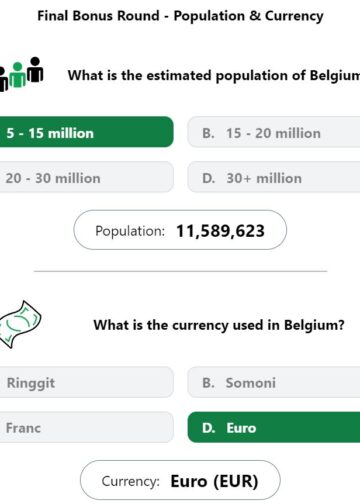Click the green person figure in the icon
The height and width of the screenshot is (504, 360).
coord(17,75)
